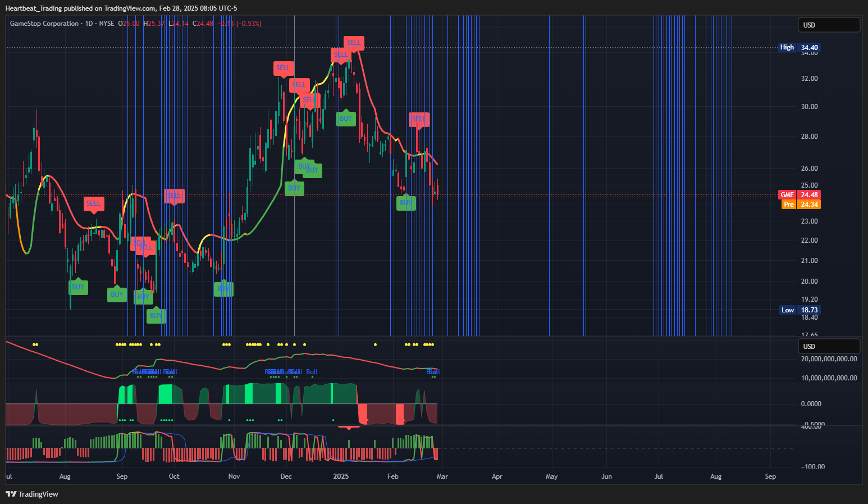Click the TradingView logo in the footer

point(32,494)
